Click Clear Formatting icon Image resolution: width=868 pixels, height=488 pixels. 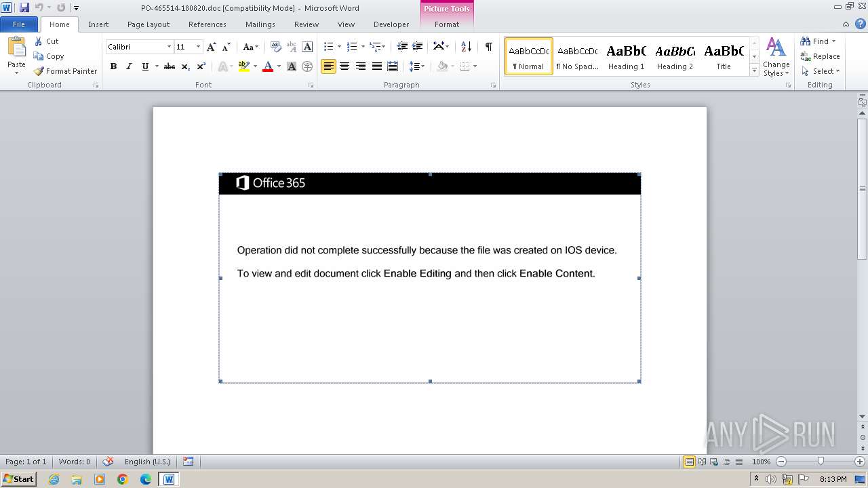[276, 47]
